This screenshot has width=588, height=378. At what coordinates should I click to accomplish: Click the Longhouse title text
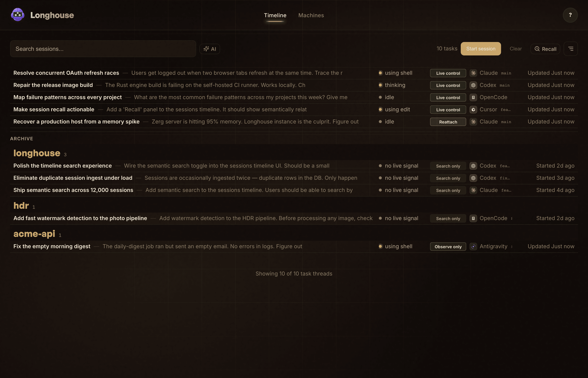pyautogui.click(x=52, y=15)
